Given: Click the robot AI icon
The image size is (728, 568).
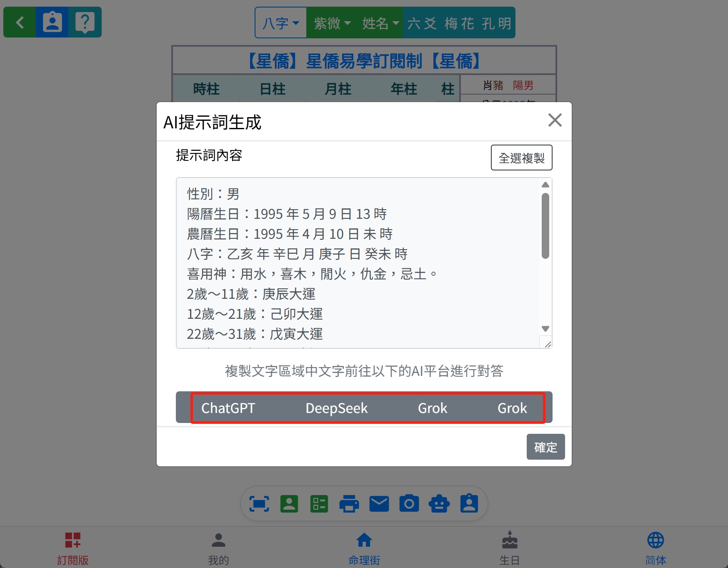Looking at the screenshot, I should [x=439, y=504].
